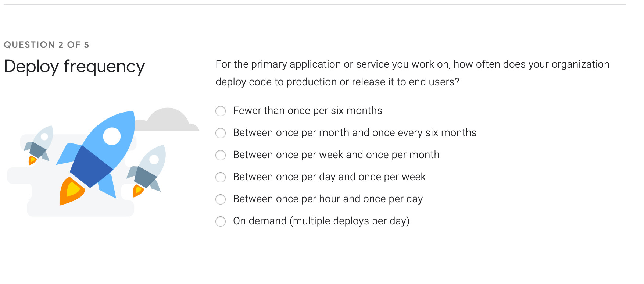This screenshot has width=644, height=284.
Task: Pick 'Between once per week and once per month' radio
Action: [x=221, y=155]
